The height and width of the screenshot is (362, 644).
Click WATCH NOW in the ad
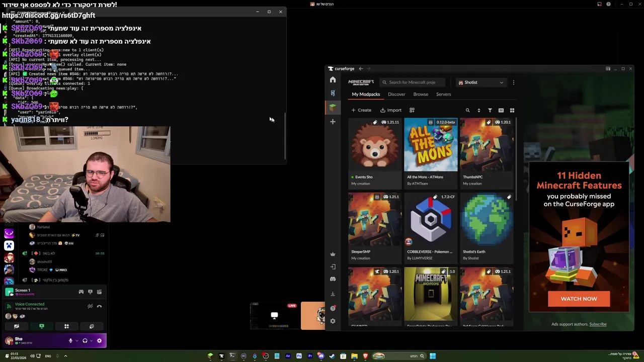tap(579, 299)
